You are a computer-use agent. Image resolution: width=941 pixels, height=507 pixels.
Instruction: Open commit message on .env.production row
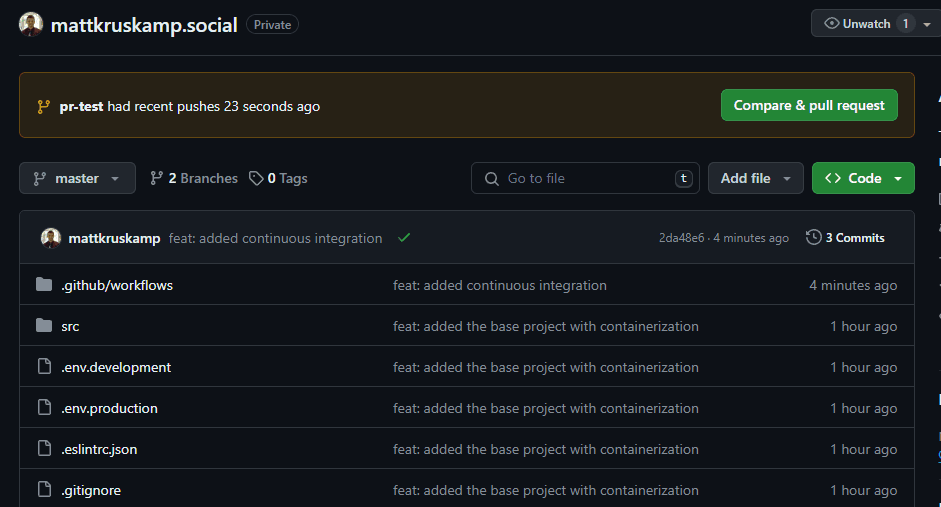[546, 408]
